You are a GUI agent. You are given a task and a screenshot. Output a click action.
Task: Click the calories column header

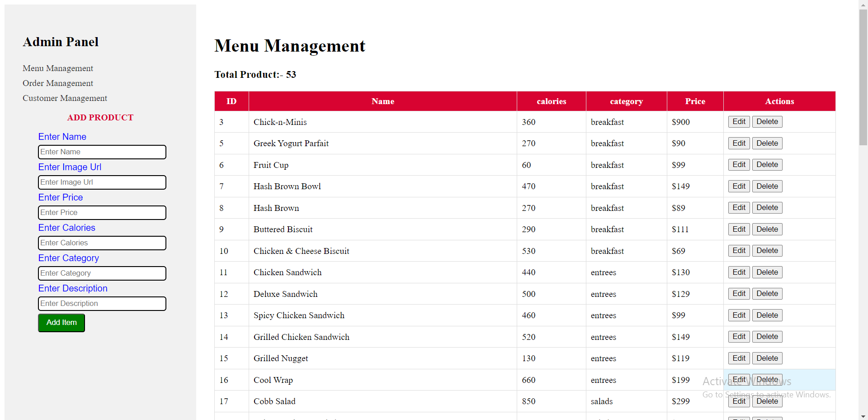click(552, 101)
